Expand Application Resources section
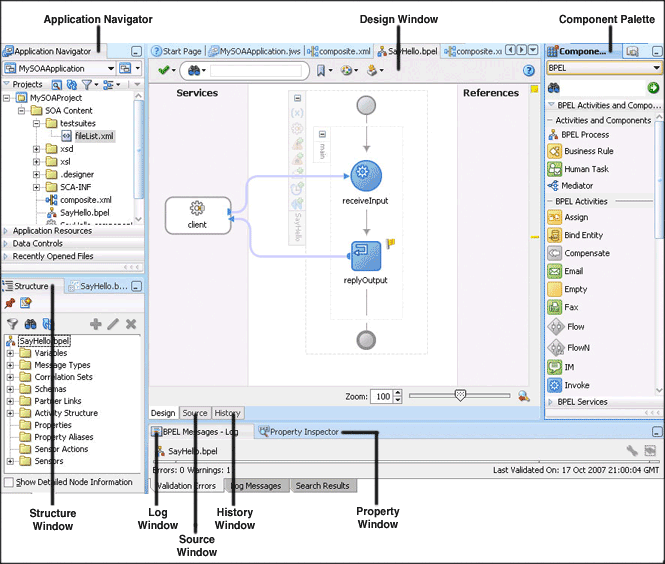The width and height of the screenshot is (665, 564). click(x=6, y=231)
